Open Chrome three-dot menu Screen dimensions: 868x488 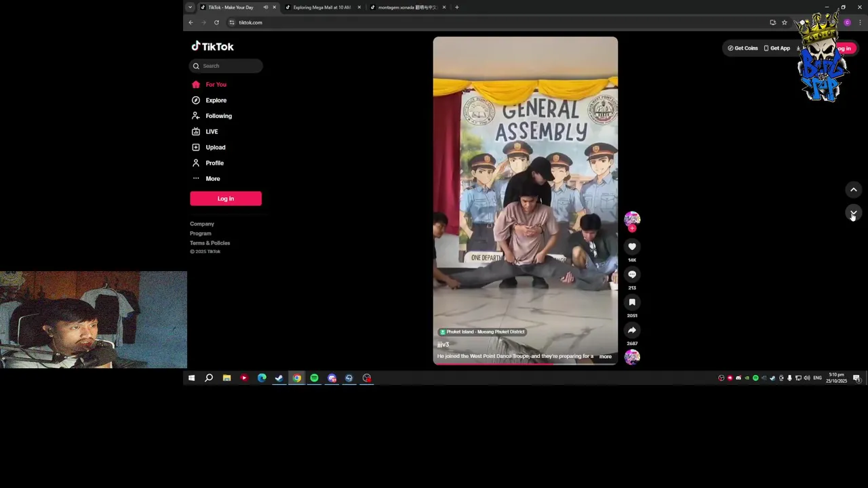(x=860, y=22)
